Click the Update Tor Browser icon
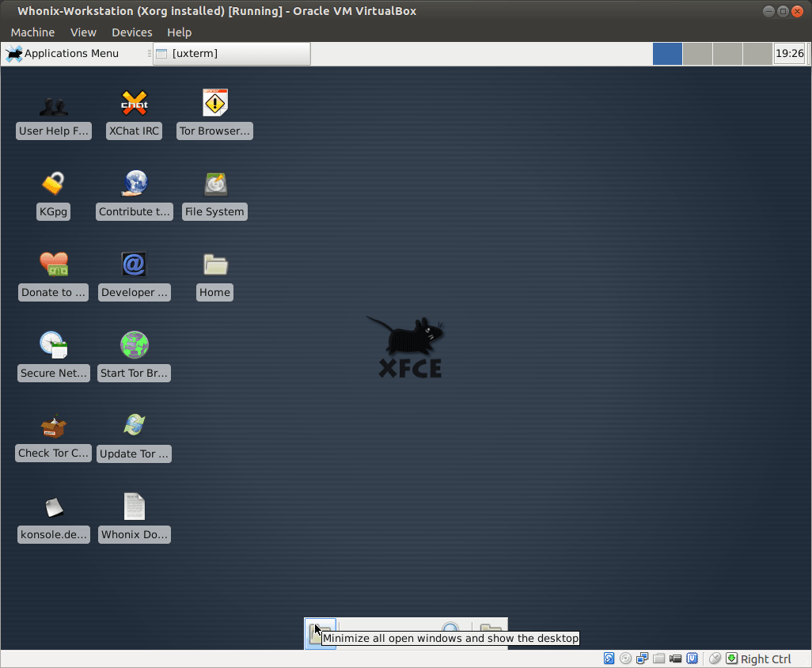Image resolution: width=812 pixels, height=668 pixels. [x=134, y=426]
